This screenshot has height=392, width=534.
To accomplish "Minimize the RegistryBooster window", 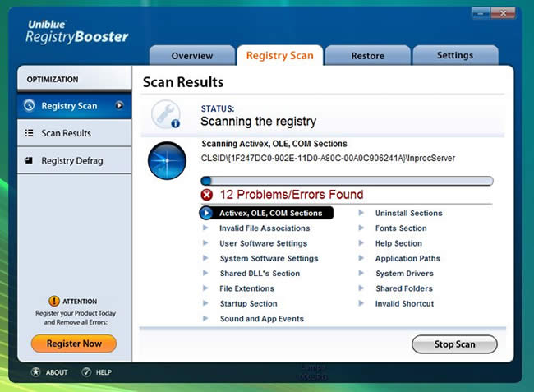I will click(x=481, y=13).
